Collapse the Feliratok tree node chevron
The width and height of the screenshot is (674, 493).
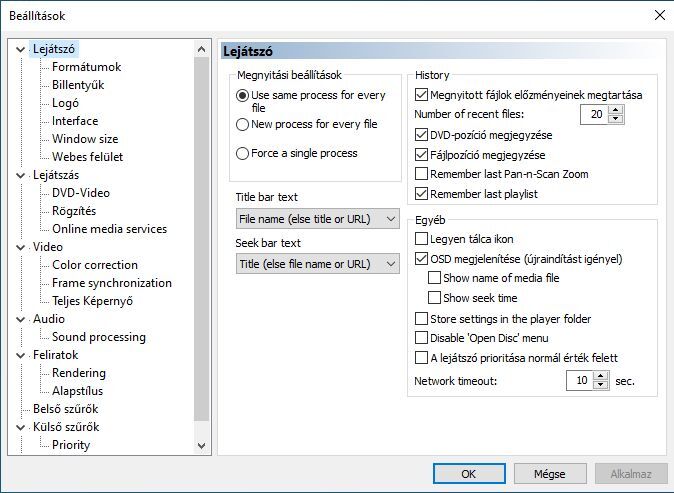20,355
